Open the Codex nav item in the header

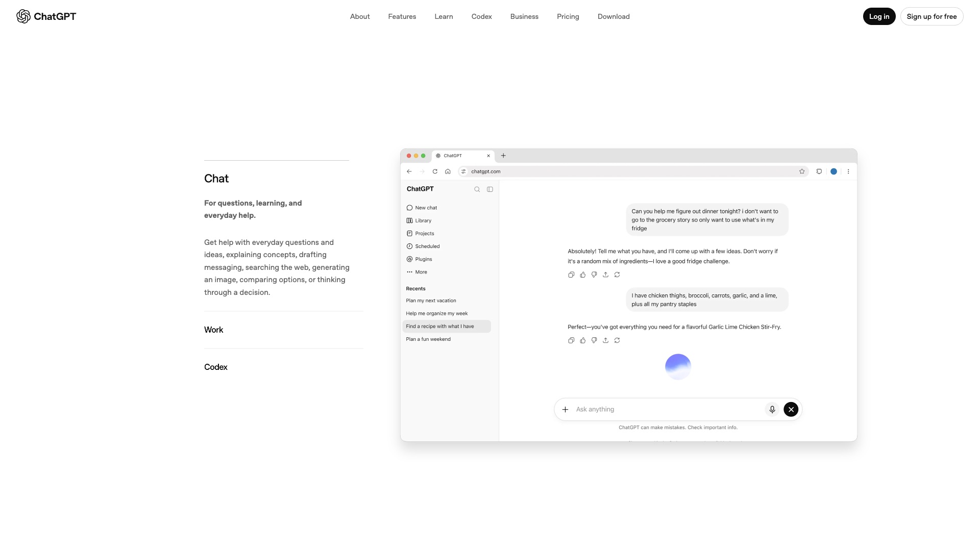pyautogui.click(x=481, y=16)
